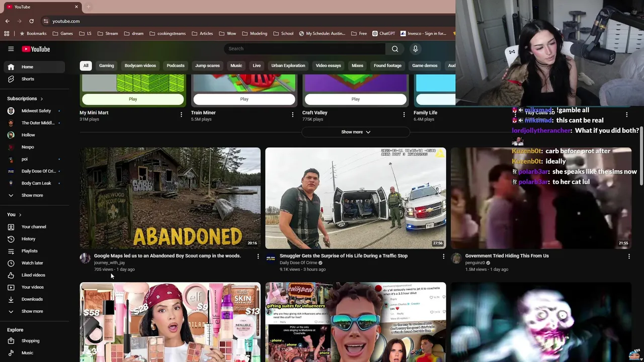Select the Bodycam videos filter chip
This screenshot has height=362, width=644.
[140, 65]
